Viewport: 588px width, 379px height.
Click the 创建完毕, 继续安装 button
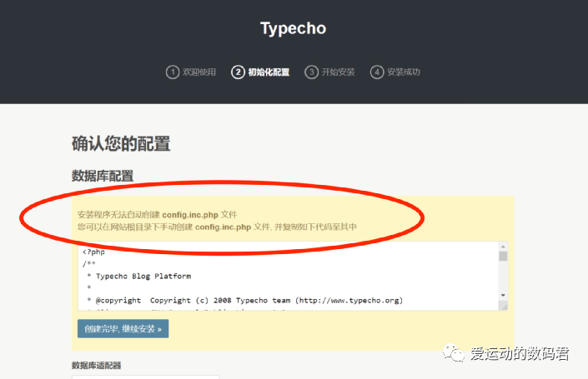point(123,329)
